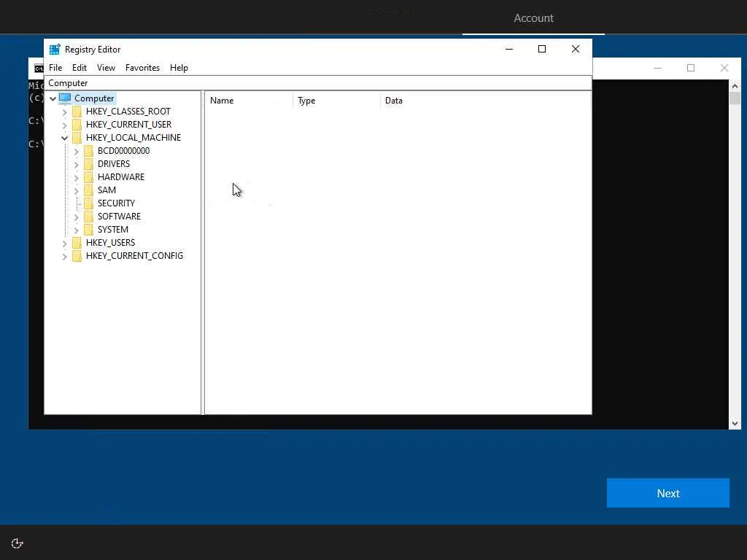
Task: Expand the HKEY_CLASSES_ROOT node
Action: [64, 112]
